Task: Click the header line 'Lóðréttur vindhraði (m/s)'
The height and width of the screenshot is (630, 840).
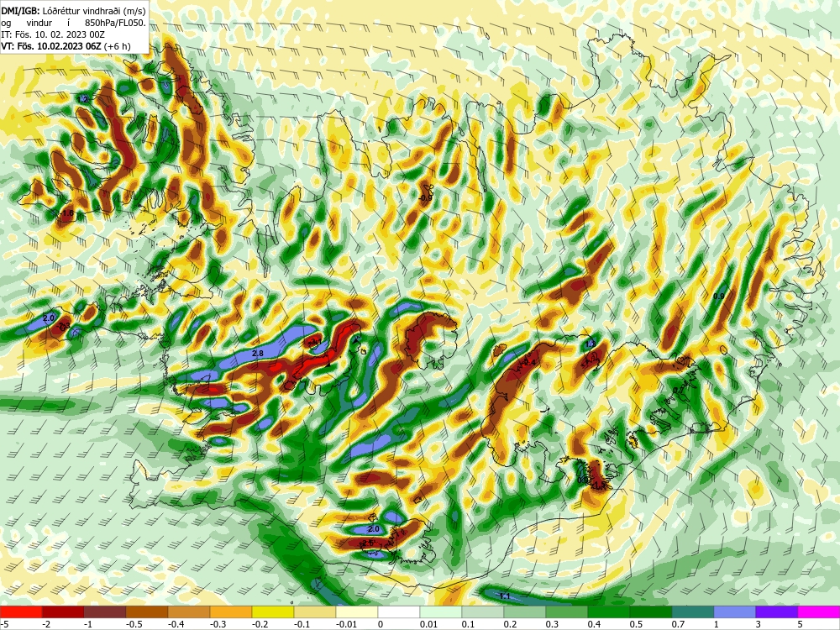Action: 95,11
